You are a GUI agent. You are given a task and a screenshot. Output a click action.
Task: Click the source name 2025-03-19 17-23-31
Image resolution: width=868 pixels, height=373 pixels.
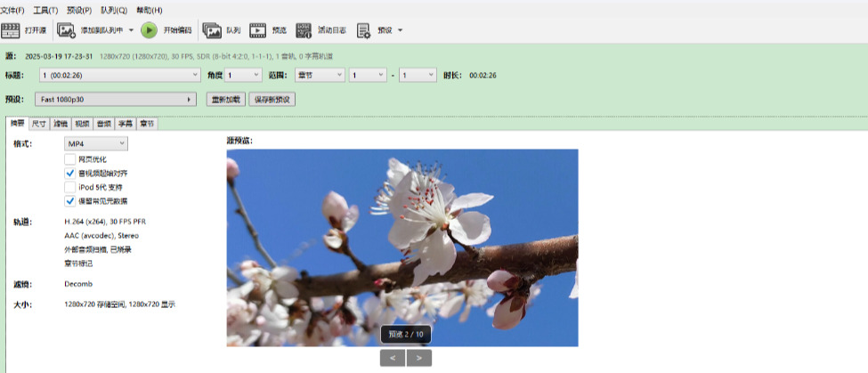(59, 56)
